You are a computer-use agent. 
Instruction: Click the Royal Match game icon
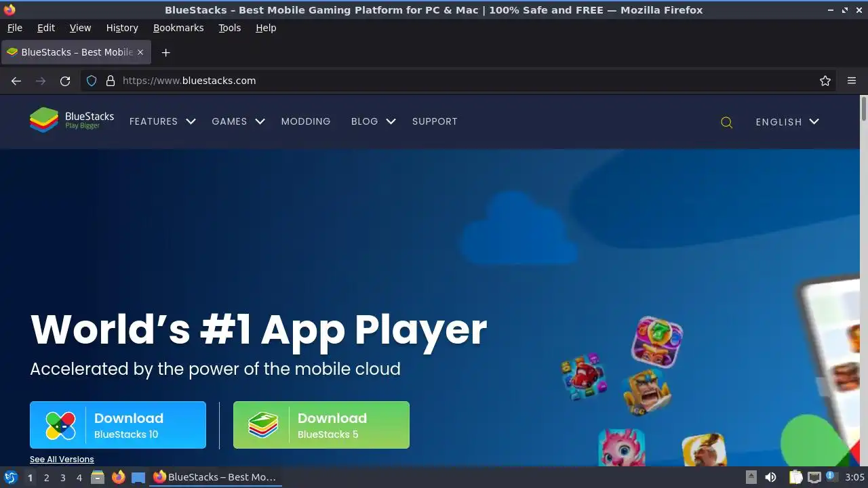click(656, 341)
